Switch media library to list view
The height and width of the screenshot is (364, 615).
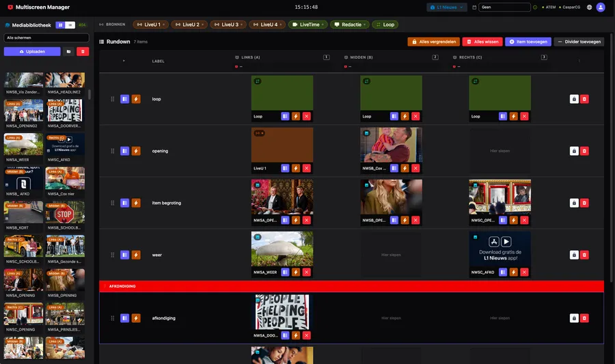click(70, 25)
